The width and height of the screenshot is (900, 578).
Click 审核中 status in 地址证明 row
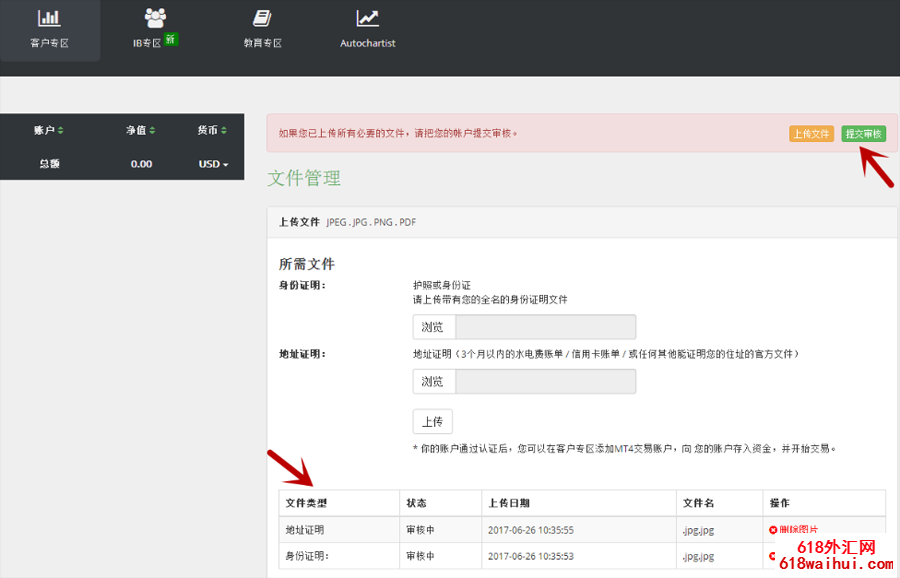(x=421, y=530)
